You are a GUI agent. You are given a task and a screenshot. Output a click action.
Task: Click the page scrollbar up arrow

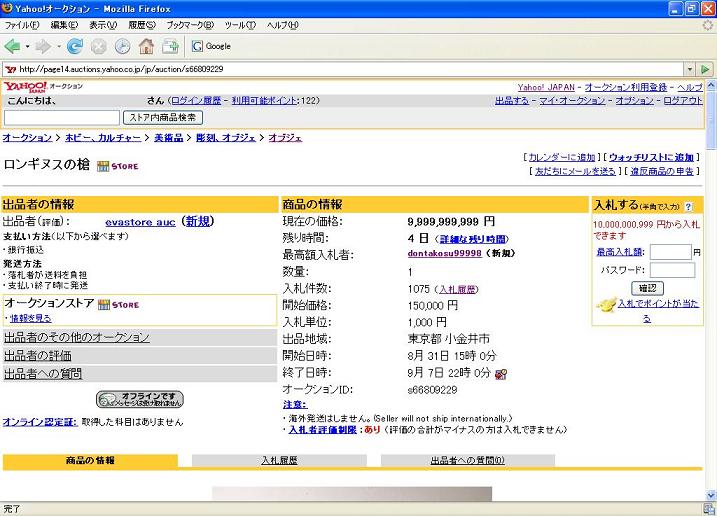pos(711,85)
